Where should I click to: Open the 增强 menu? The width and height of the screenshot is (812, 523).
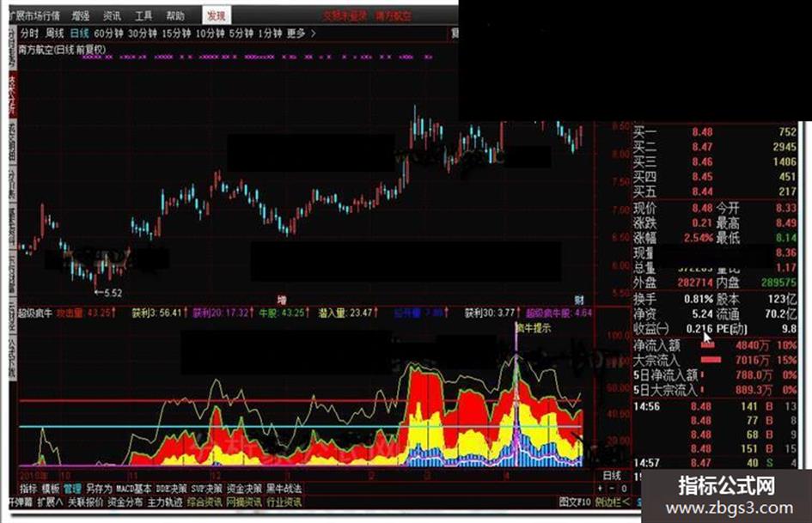(81, 16)
